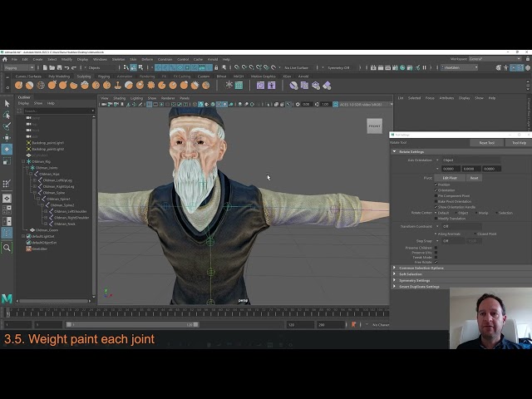This screenshot has height=399, width=532.
Task: Select the spiky-edged sculpt brush on shelf
Action: (151, 86)
